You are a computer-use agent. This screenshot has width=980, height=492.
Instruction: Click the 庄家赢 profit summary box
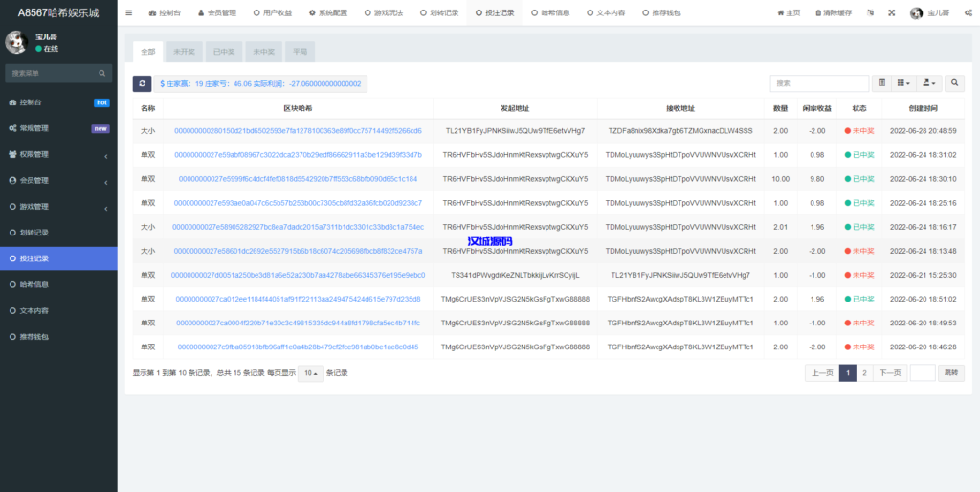click(260, 84)
